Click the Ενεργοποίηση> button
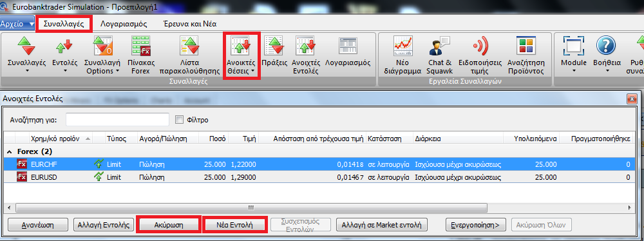The height and width of the screenshot is (241, 644). (476, 225)
